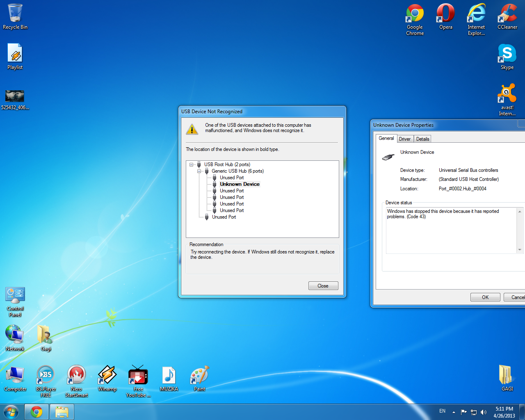This screenshot has width=525, height=420.
Task: Select the avast! Internet Security icon
Action: [x=507, y=94]
